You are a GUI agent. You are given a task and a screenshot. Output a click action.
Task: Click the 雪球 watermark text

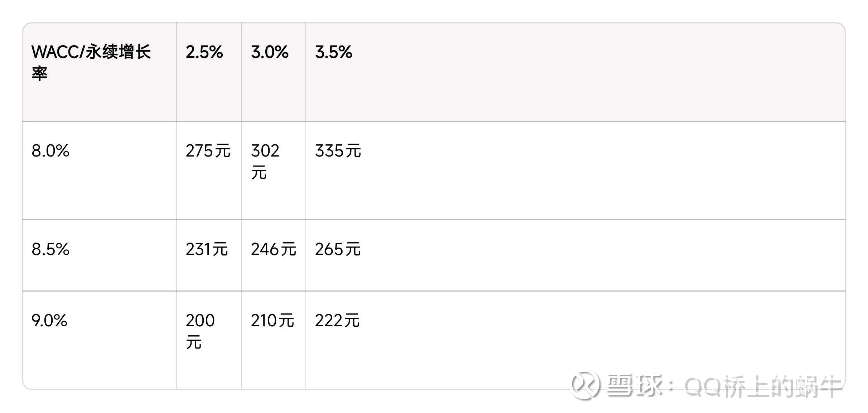(x=634, y=385)
